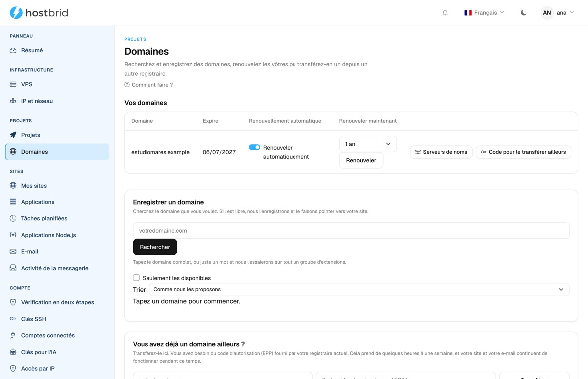Open Projets page
Image resolution: width=588 pixels, height=379 pixels.
pyautogui.click(x=57, y=135)
